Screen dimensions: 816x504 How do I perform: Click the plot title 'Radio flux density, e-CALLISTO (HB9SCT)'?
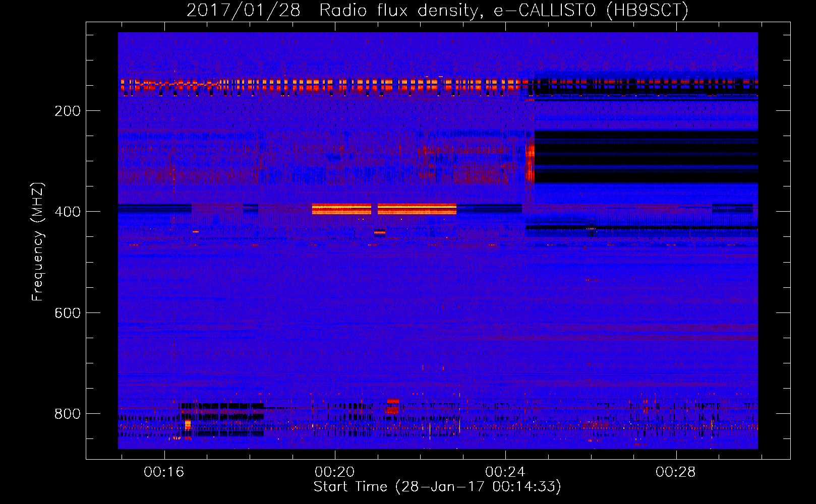click(504, 10)
